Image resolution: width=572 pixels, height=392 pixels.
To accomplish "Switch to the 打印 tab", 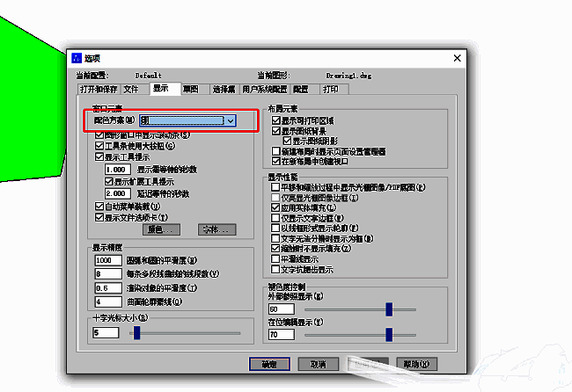I will point(330,89).
